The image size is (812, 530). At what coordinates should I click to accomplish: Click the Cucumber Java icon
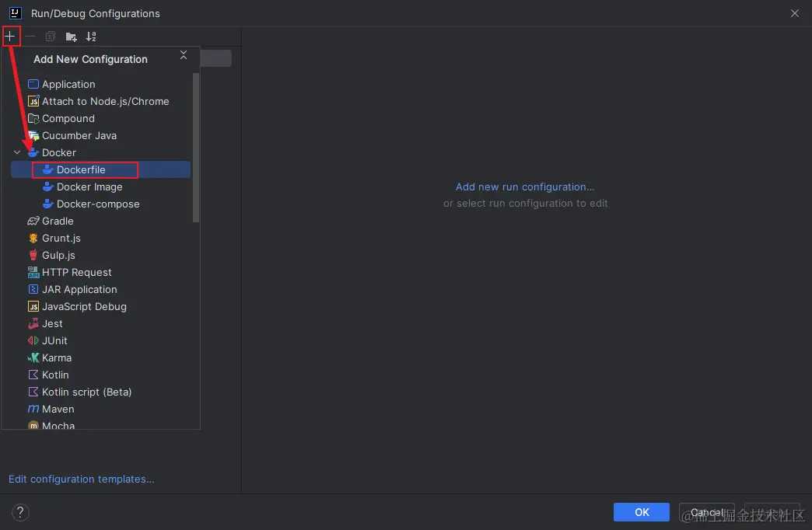pos(33,135)
